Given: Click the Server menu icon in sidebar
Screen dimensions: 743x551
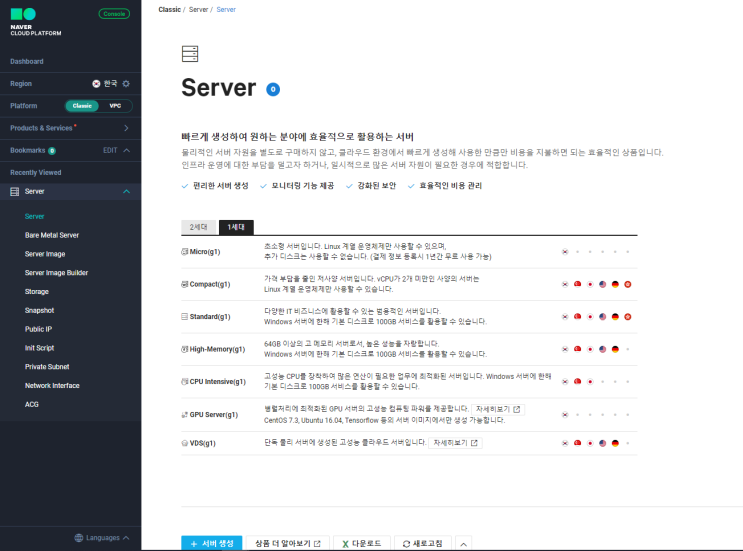Looking at the screenshot, I should (15, 191).
